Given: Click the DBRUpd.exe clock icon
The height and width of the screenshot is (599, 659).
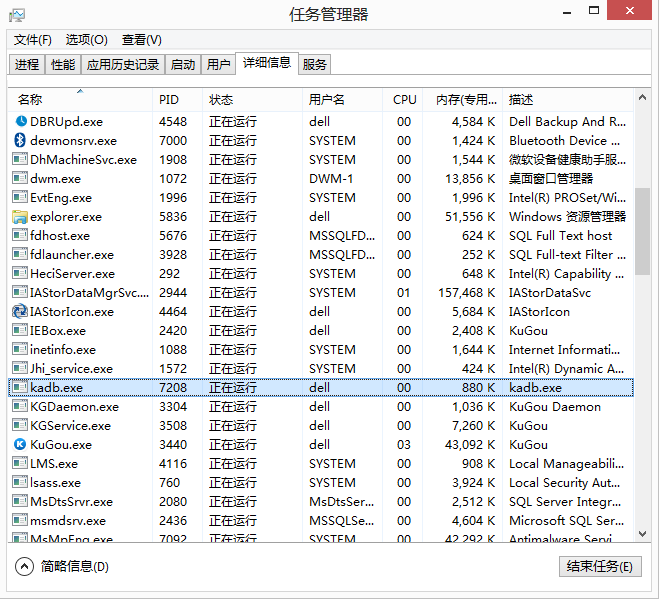Looking at the screenshot, I should coord(20,121).
